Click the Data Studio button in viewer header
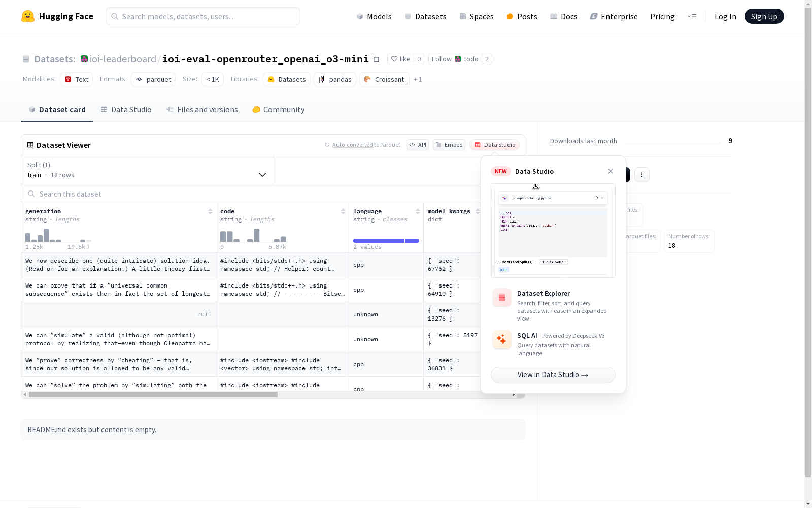This screenshot has height=508, width=812. 495,145
